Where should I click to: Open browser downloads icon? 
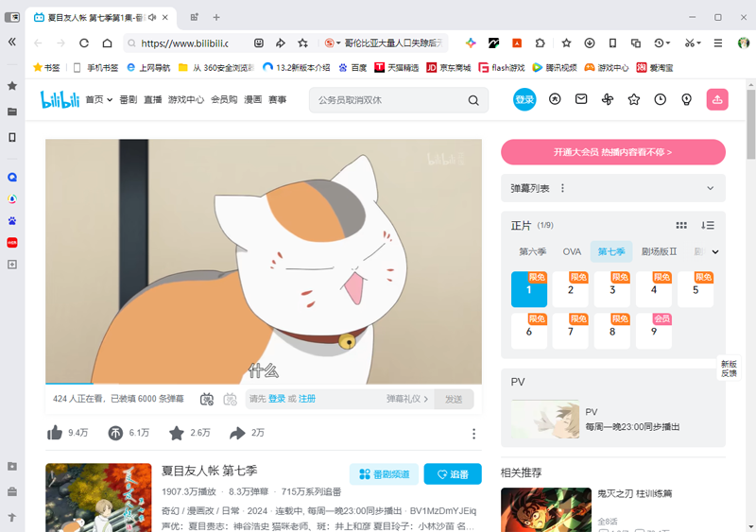point(589,43)
